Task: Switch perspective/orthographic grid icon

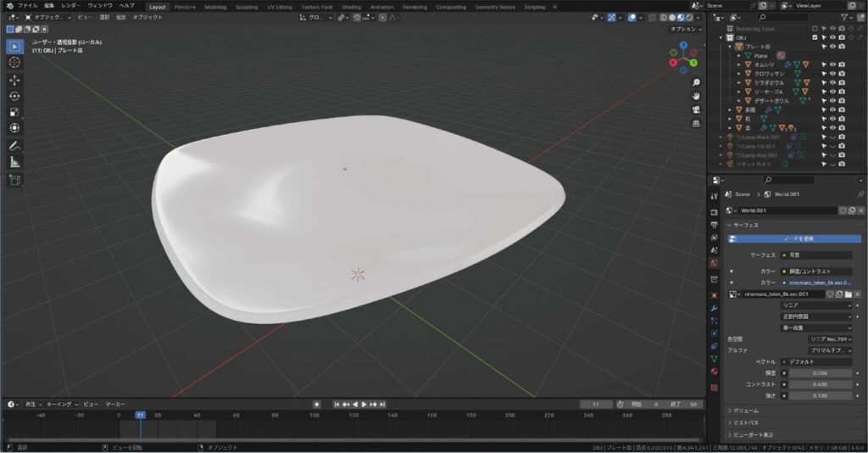Action: [696, 124]
